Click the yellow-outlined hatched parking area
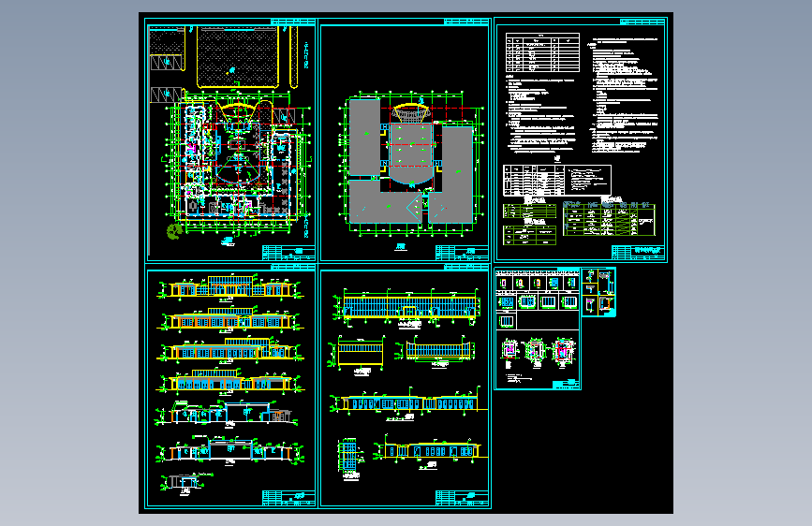The width and height of the screenshot is (812, 526). pyautogui.click(x=238, y=57)
